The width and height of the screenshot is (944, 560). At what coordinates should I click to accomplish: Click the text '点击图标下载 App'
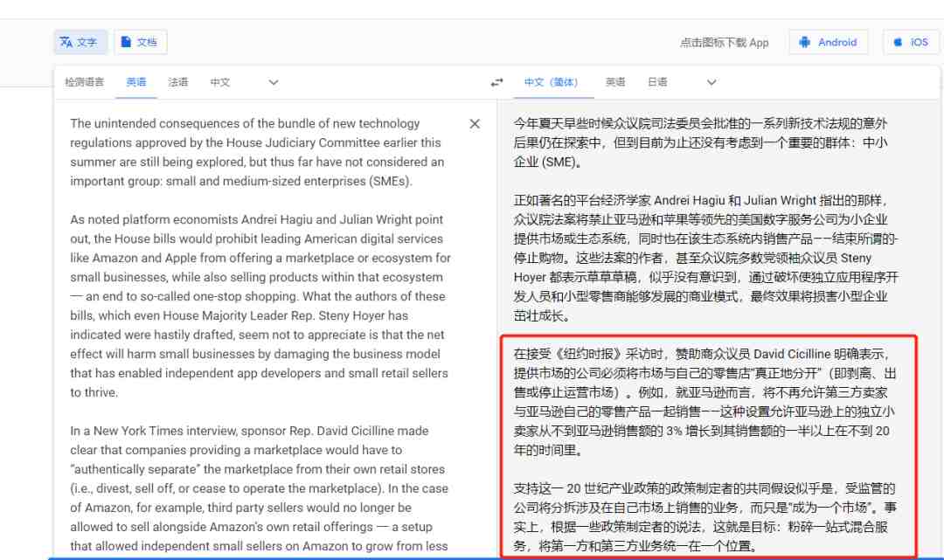[x=725, y=43]
